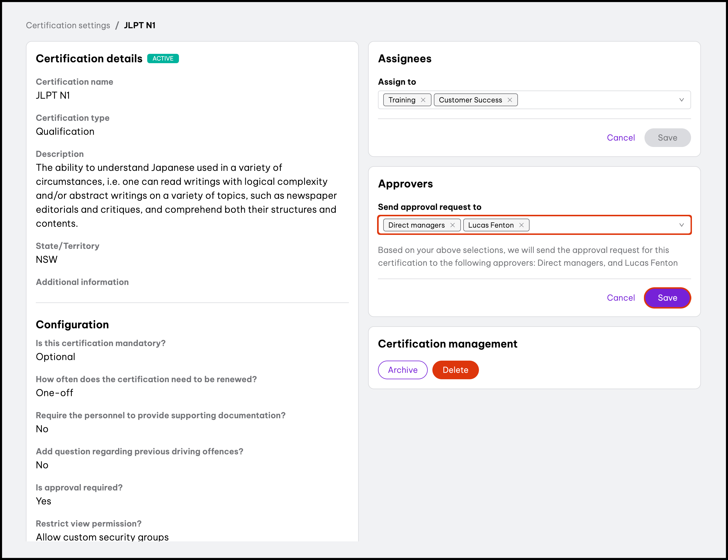Cancel changes in the Assignees panel
728x560 pixels.
621,138
